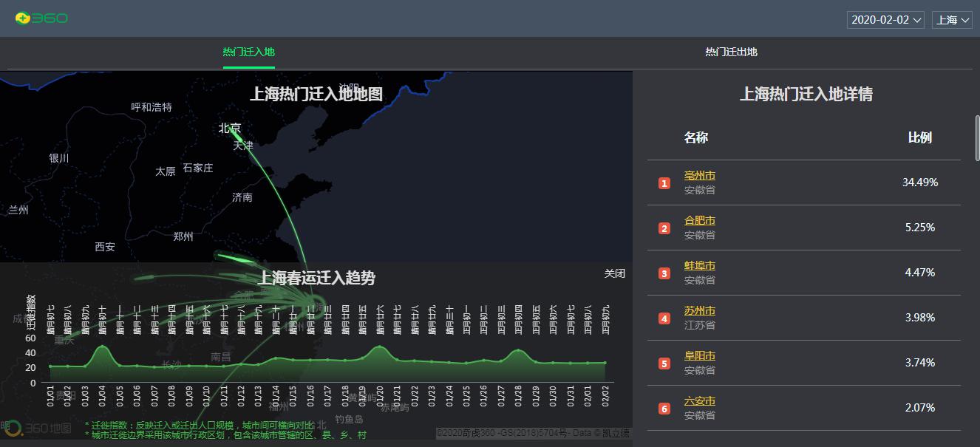
Task: Click the 太原 label on the map
Action: coord(166,171)
